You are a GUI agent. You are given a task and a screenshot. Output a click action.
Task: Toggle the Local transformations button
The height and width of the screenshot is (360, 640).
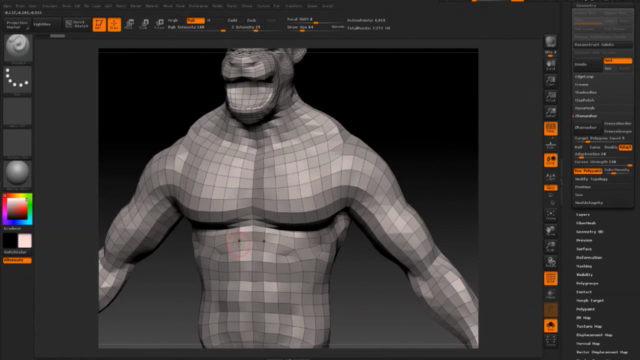(551, 160)
